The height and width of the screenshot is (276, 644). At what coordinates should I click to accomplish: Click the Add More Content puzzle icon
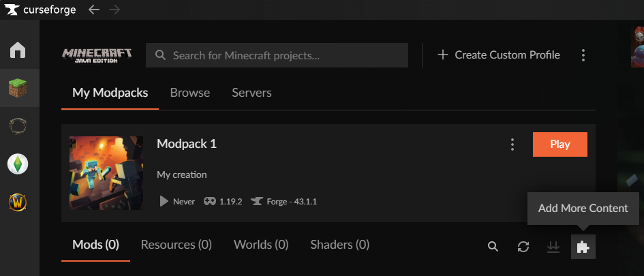click(583, 247)
